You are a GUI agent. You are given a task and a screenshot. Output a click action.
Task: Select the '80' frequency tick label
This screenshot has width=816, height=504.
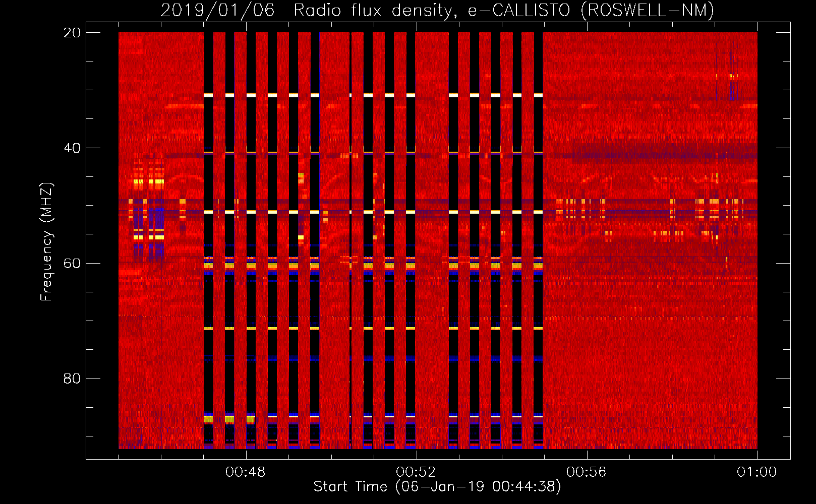(x=72, y=379)
